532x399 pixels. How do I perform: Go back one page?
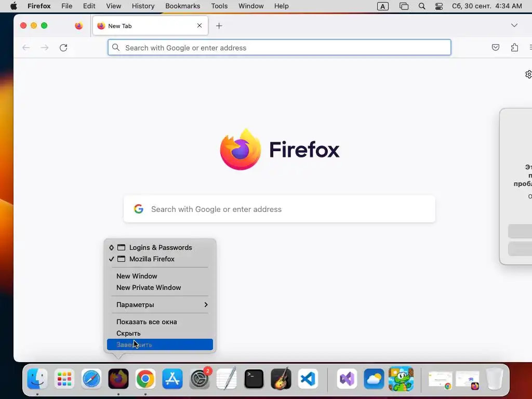(26, 48)
